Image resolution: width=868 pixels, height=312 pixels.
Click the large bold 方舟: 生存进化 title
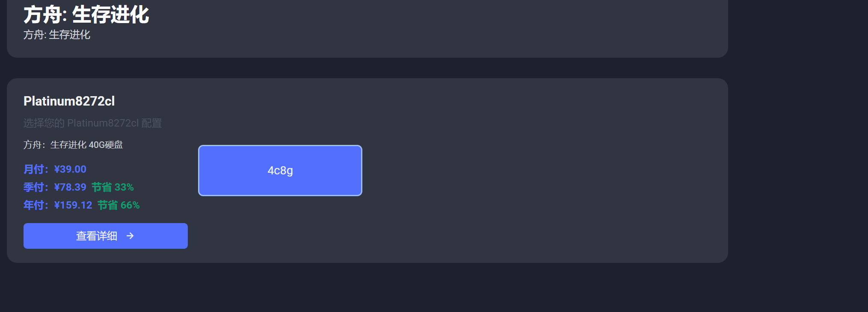[86, 15]
